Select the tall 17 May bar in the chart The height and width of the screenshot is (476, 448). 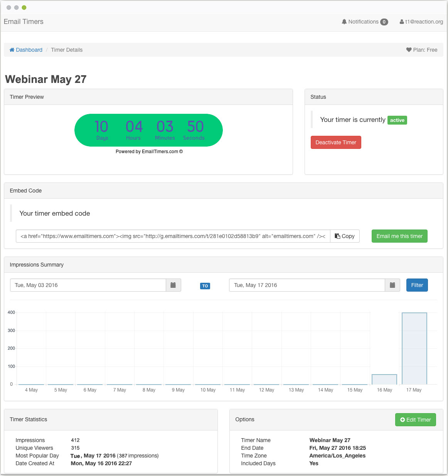pyautogui.click(x=414, y=347)
